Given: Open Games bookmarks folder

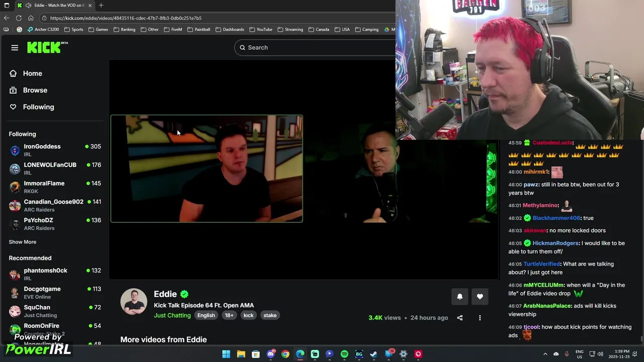Looking at the screenshot, I should tap(98, 29).
